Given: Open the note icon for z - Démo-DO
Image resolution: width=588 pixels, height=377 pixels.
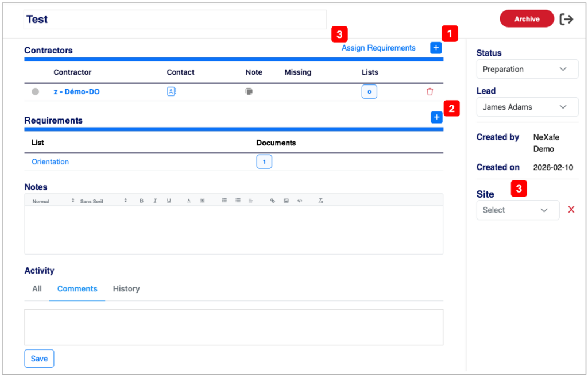Looking at the screenshot, I should (249, 91).
